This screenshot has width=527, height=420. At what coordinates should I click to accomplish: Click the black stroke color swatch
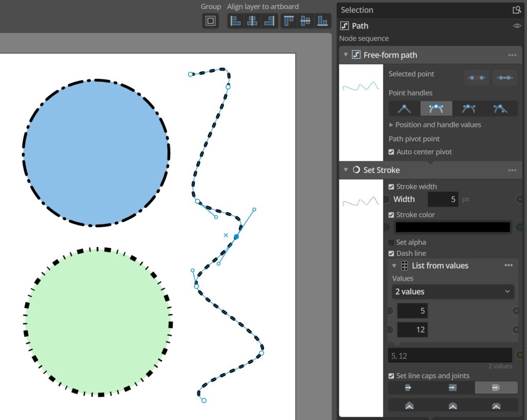(453, 227)
